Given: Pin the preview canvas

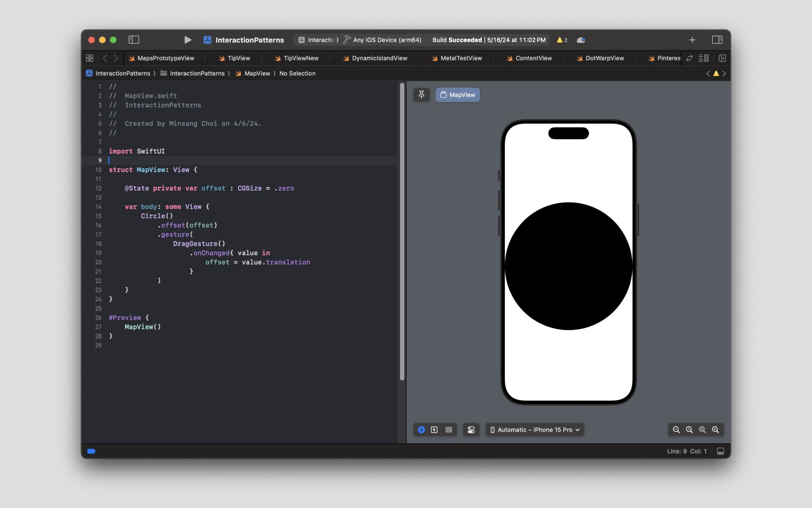Looking at the screenshot, I should pyautogui.click(x=421, y=95).
